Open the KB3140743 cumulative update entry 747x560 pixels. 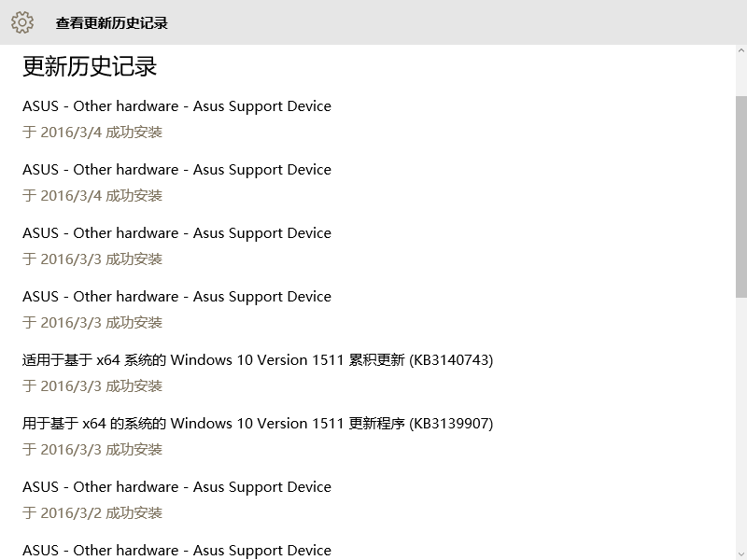coord(258,360)
